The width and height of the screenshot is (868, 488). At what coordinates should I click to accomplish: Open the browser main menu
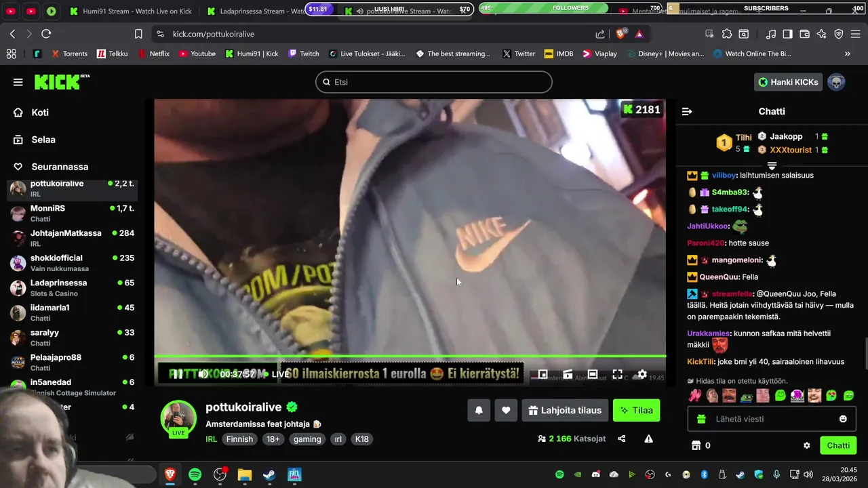[x=856, y=34]
